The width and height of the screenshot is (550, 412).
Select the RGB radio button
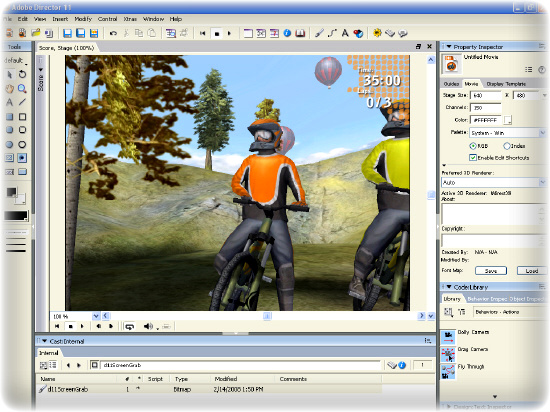(x=473, y=146)
